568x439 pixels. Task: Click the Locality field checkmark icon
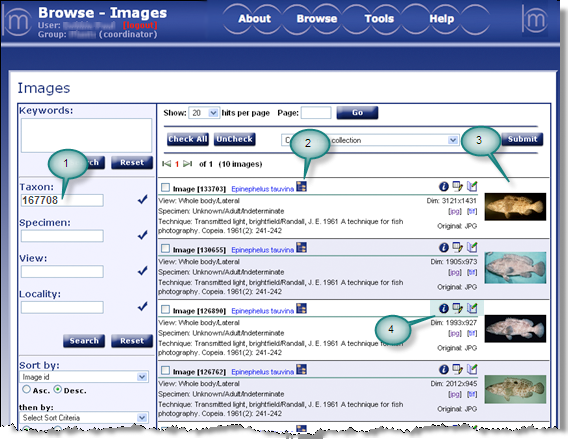[143, 306]
